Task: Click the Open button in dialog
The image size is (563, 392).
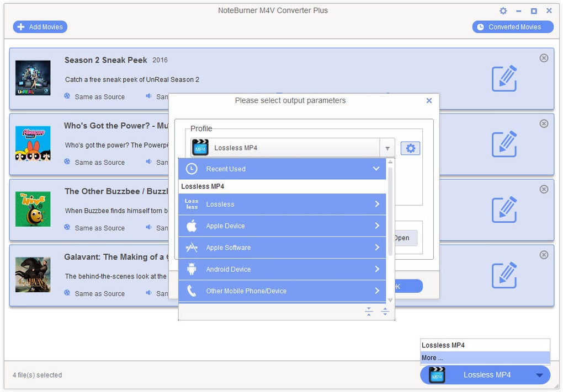Action: 406,238
